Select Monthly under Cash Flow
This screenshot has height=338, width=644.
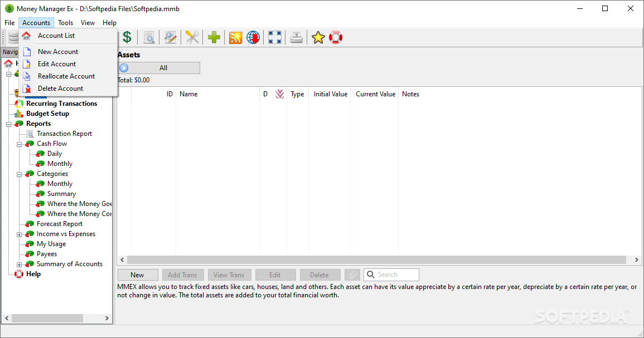tap(60, 164)
